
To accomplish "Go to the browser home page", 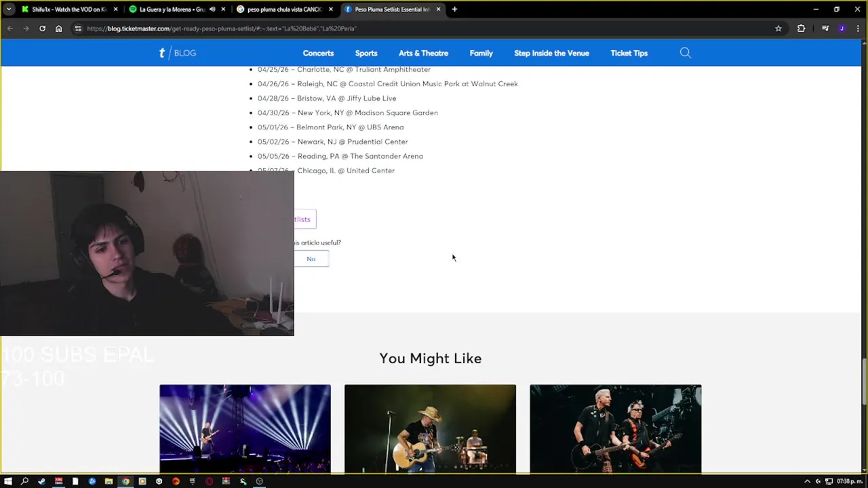I will pyautogui.click(x=58, y=28).
